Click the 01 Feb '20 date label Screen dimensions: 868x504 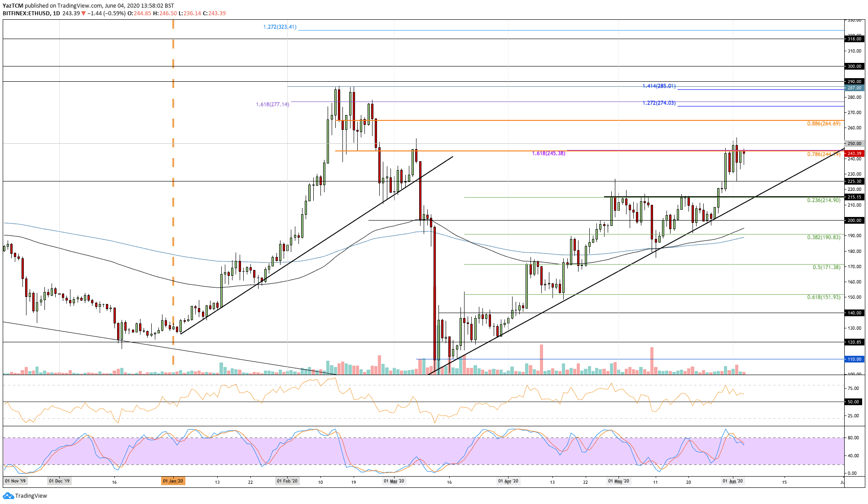[x=287, y=481]
